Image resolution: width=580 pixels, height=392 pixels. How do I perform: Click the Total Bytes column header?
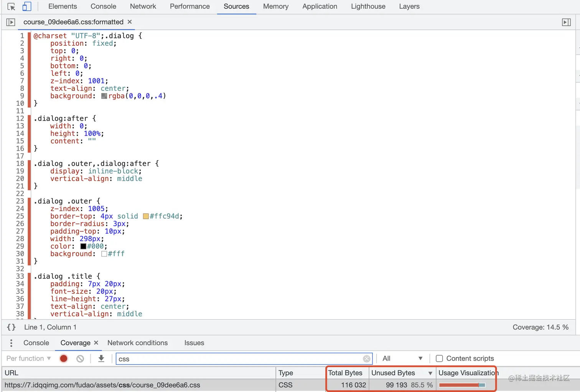[347, 373]
